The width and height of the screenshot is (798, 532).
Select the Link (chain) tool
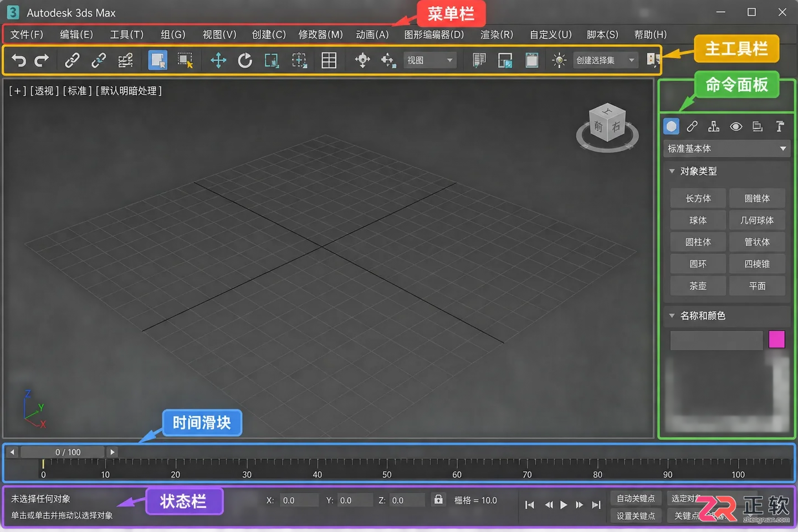point(72,60)
